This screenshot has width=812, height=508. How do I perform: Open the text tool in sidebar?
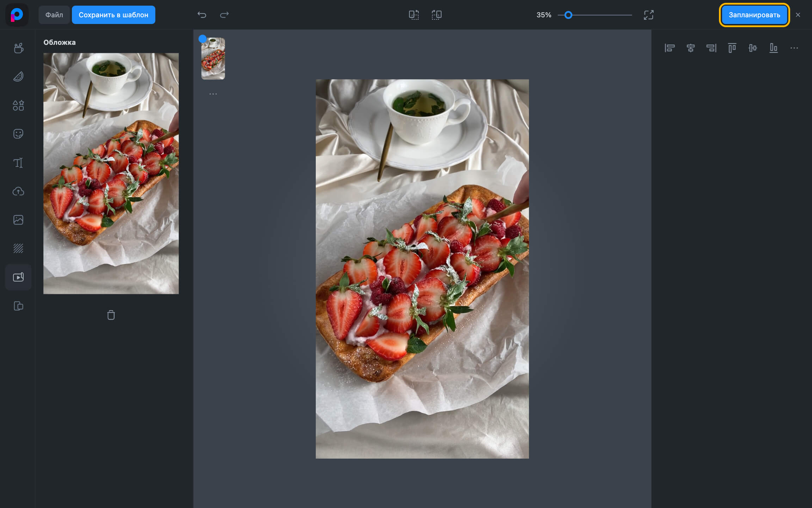tap(18, 163)
